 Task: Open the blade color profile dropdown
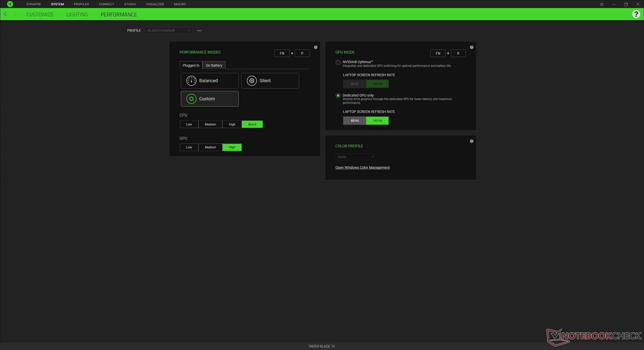pos(356,157)
